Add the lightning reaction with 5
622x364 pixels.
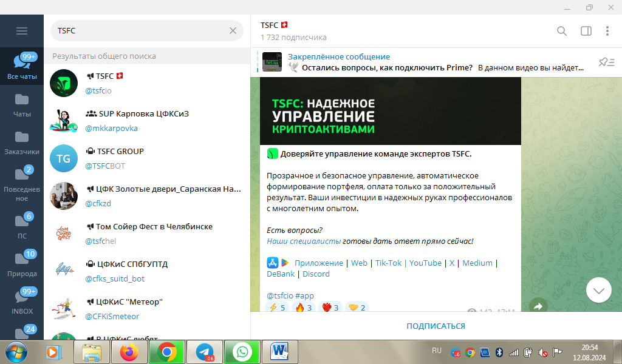(277, 307)
